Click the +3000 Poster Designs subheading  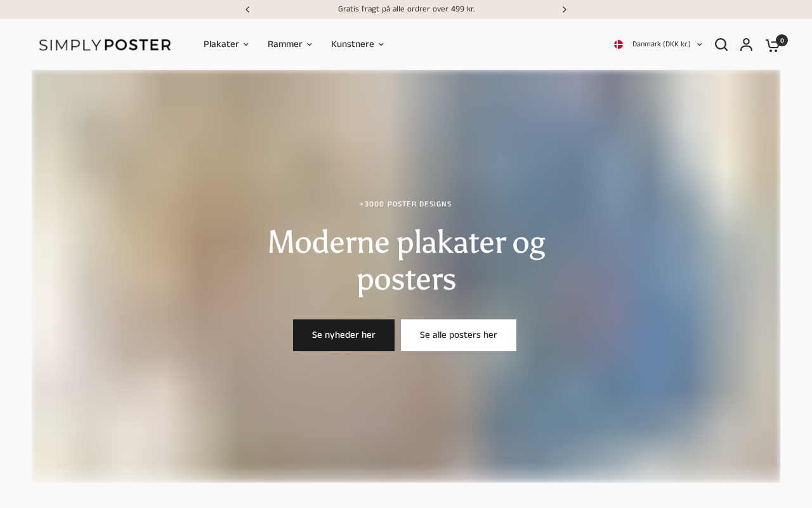[x=406, y=204]
